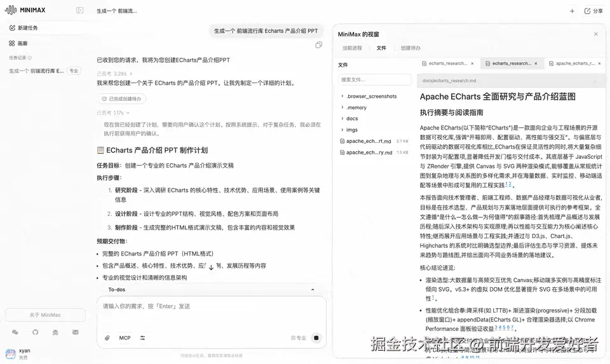The image size is (610, 364).
Task: Expand the 已思考 3.28s thinking chevron
Action: pyautogui.click(x=131, y=74)
